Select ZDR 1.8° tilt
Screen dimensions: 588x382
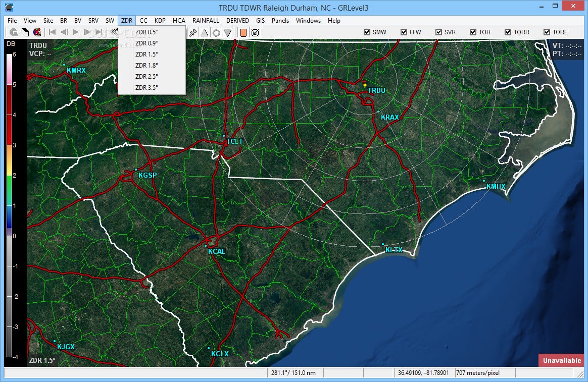click(152, 66)
